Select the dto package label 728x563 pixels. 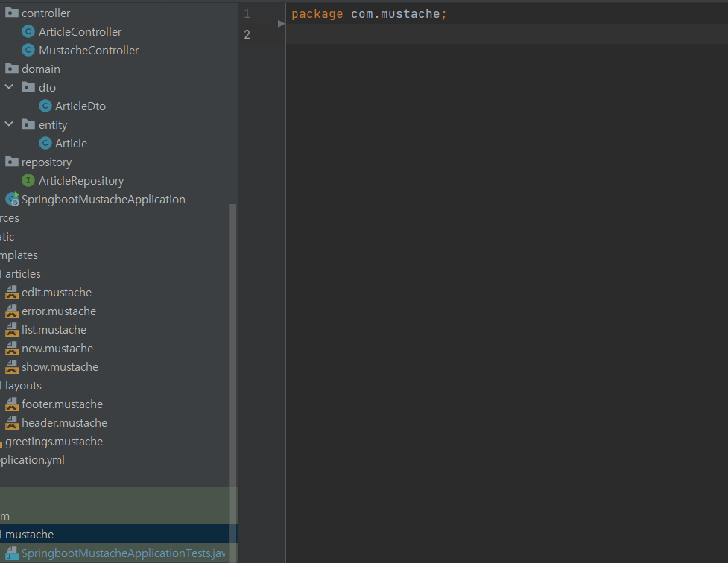47,87
